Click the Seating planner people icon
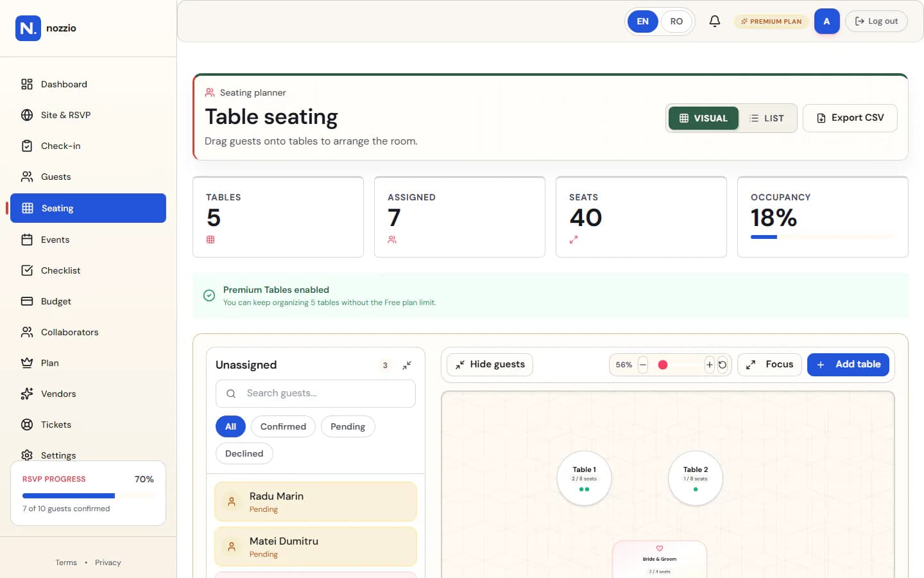Viewport: 924px width, 578px height. click(210, 92)
